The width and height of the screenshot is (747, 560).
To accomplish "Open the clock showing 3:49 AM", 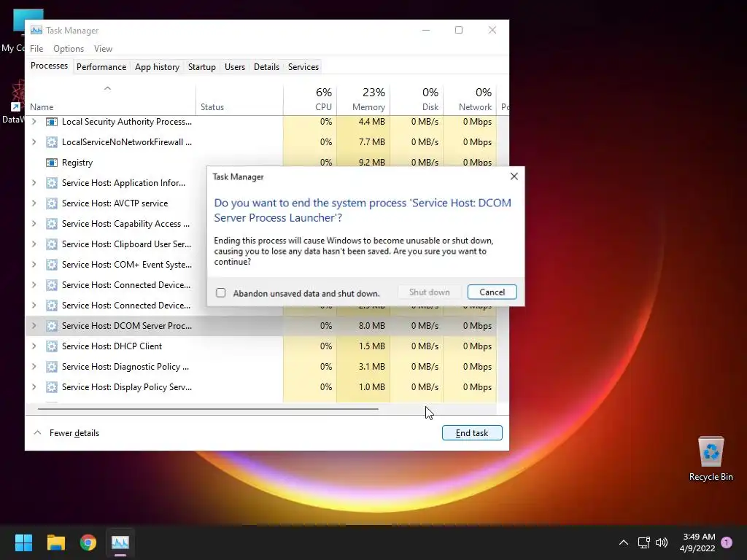I will (697, 542).
